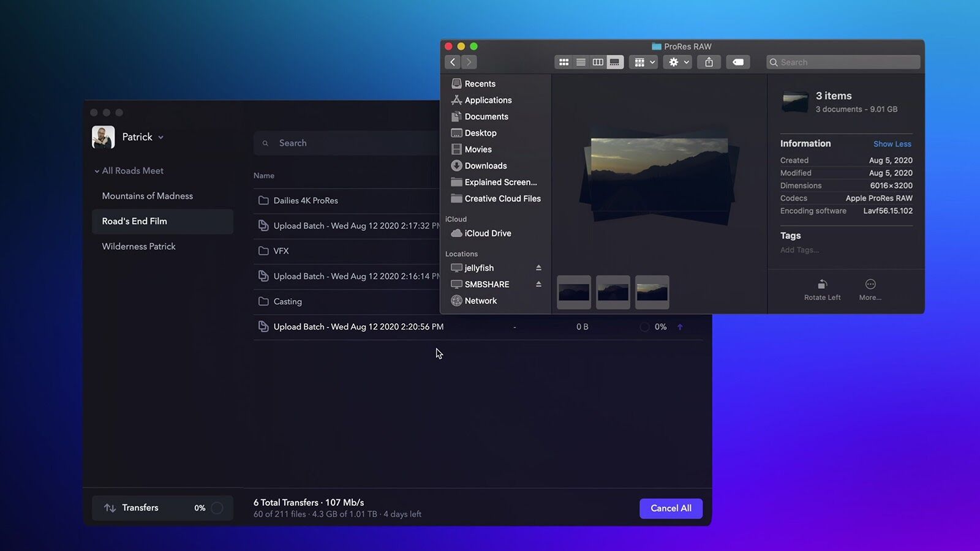Collapse the All Roads Meet section

tap(97, 171)
